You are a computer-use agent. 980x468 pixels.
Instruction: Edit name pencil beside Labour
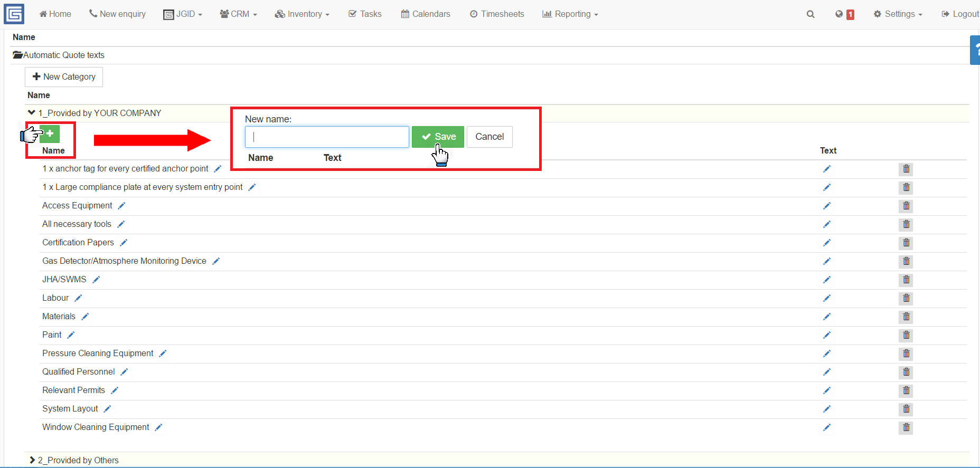[78, 298]
